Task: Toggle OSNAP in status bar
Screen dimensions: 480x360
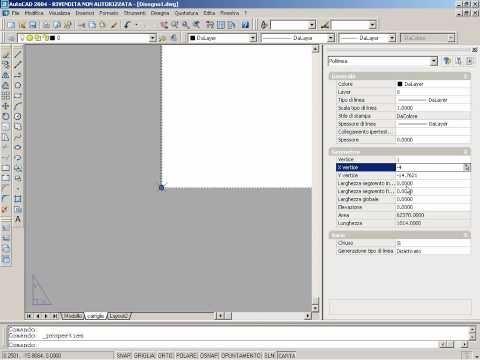Action: pos(209,356)
